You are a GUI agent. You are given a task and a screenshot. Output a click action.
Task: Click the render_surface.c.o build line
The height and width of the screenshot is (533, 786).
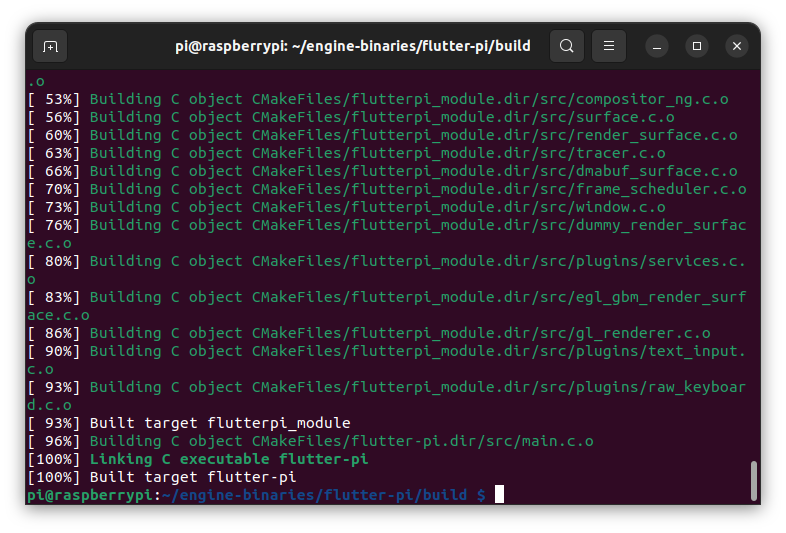pyautogui.click(x=383, y=135)
